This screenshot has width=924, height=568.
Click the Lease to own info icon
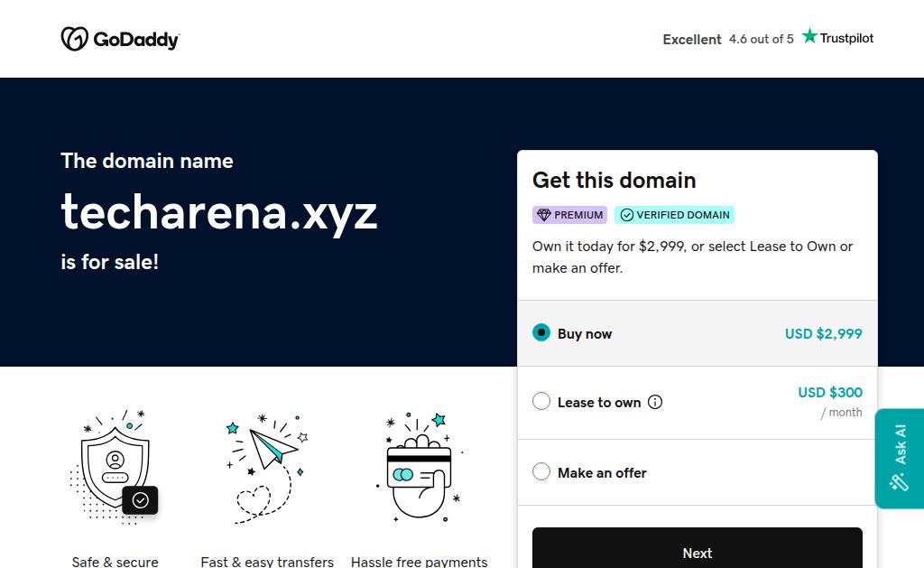point(655,403)
